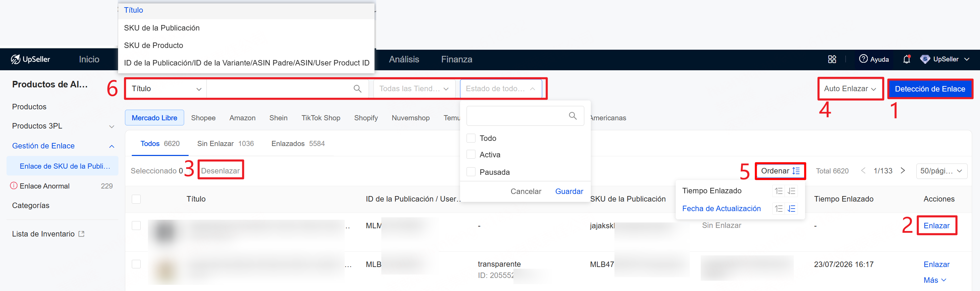
Task: Click the UpSeller logo in the navigation bar
Action: point(30,59)
